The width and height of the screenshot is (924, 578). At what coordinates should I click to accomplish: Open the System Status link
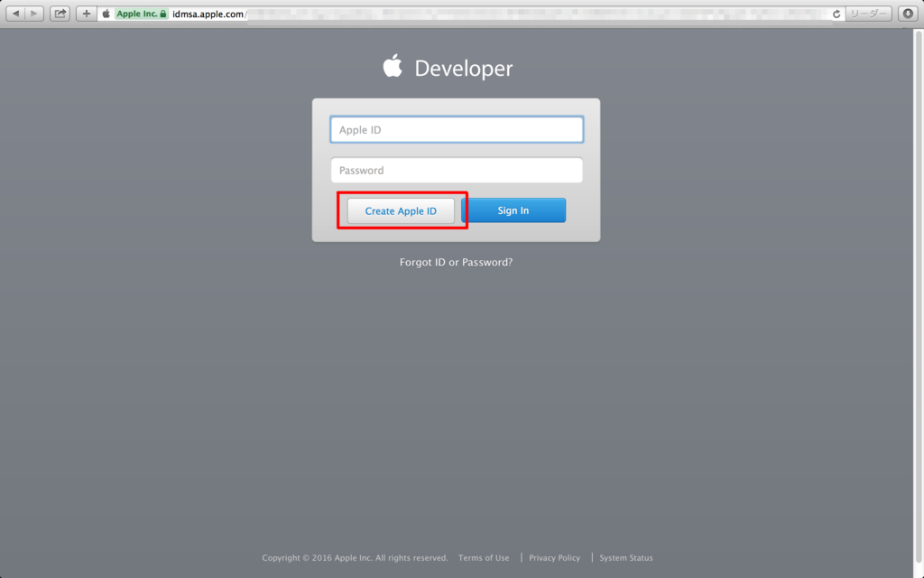[626, 558]
